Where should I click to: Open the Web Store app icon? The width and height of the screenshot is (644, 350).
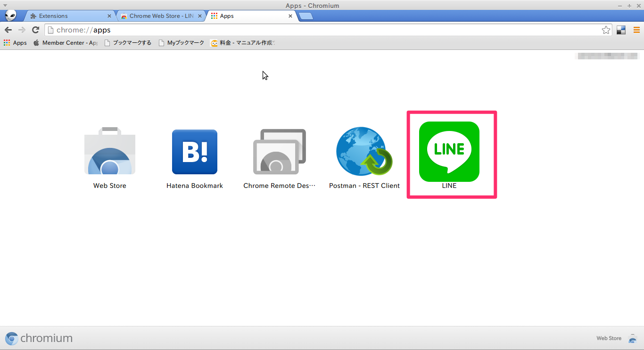click(x=110, y=151)
